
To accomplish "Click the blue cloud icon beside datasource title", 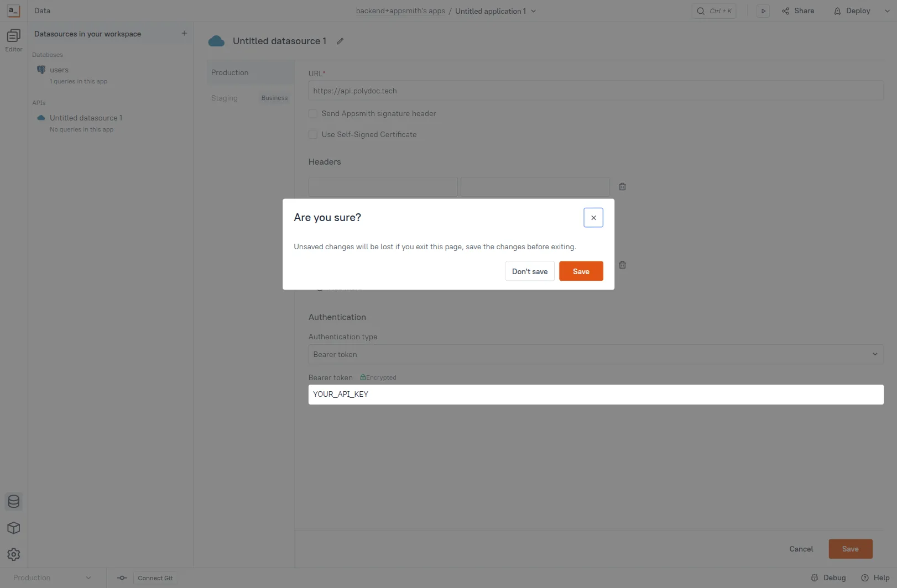I will pyautogui.click(x=216, y=41).
